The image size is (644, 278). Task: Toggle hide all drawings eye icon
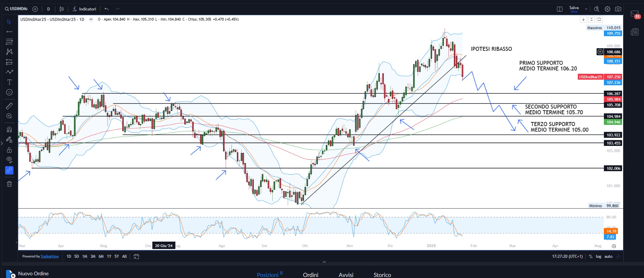click(9, 160)
